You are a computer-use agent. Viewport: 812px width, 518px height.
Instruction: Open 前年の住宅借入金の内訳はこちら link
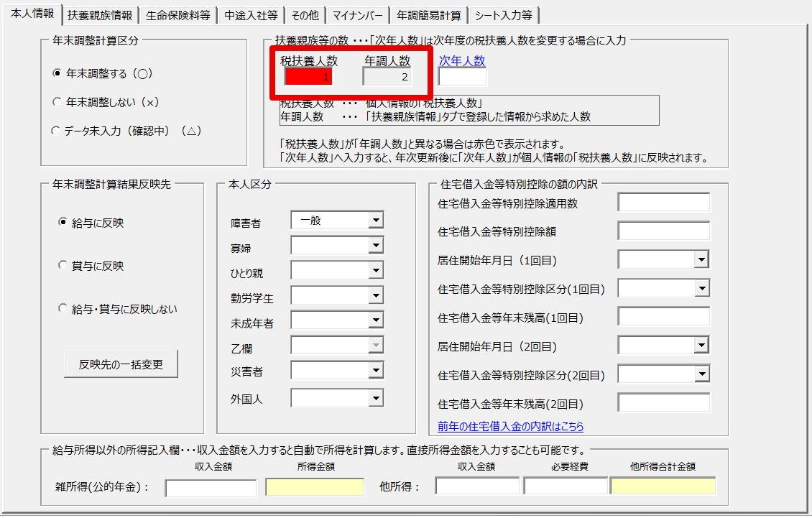tap(510, 427)
